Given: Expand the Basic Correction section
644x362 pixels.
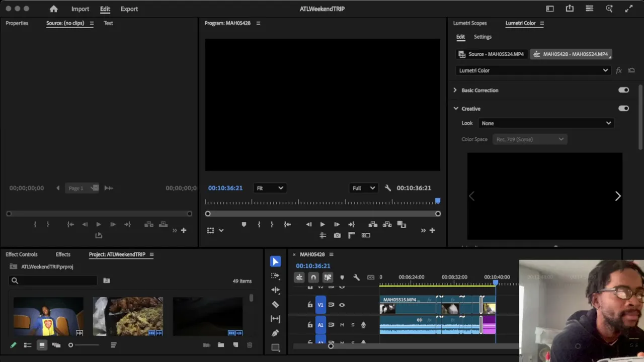Looking at the screenshot, I should (455, 90).
